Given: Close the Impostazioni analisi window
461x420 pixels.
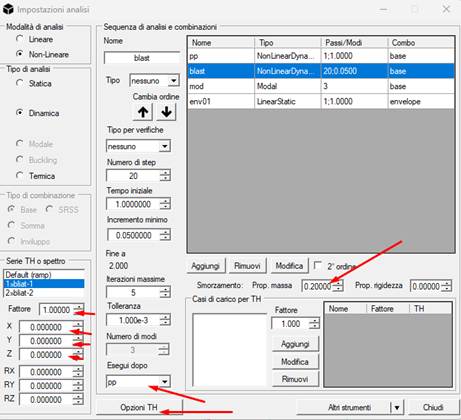Looking at the screenshot, I should 446,9.
